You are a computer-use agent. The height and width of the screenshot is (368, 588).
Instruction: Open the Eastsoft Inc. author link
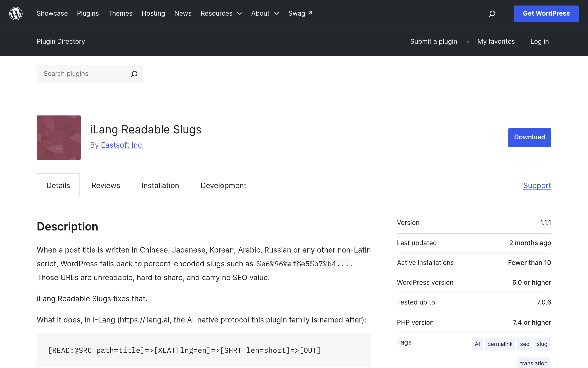click(122, 145)
